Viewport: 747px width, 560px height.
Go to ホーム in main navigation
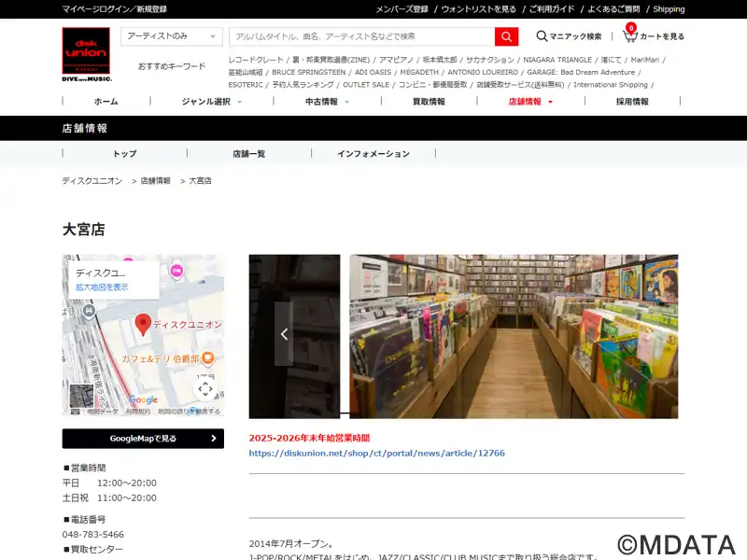106,102
